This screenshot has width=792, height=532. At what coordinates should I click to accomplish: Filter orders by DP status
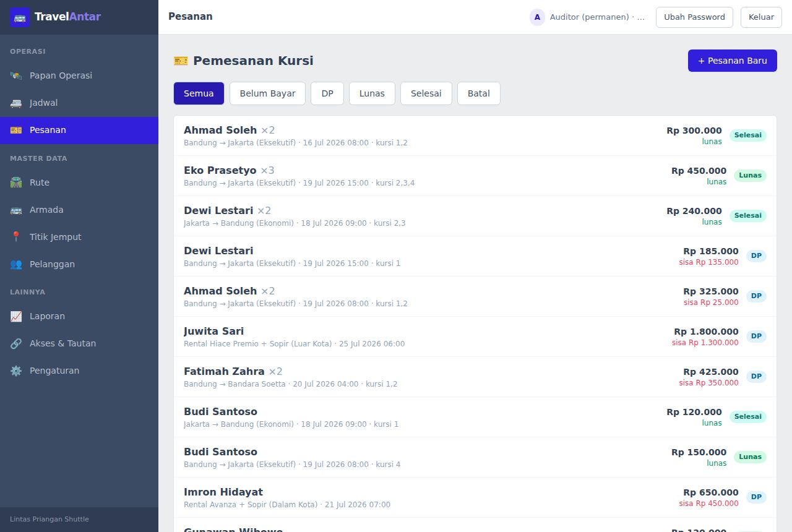(x=327, y=93)
